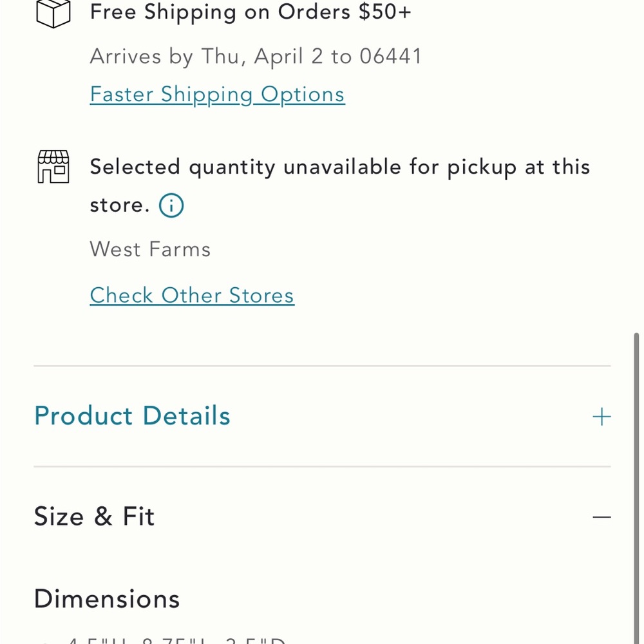Image resolution: width=644 pixels, height=644 pixels.
Task: Follow the Check Other Stores link
Action: pyautogui.click(x=192, y=295)
